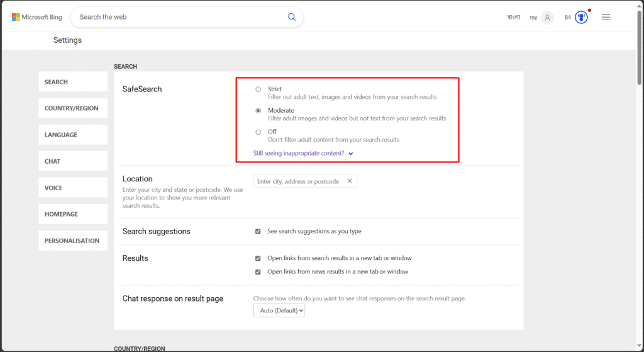Click the 84 rewards points count

[x=568, y=17]
